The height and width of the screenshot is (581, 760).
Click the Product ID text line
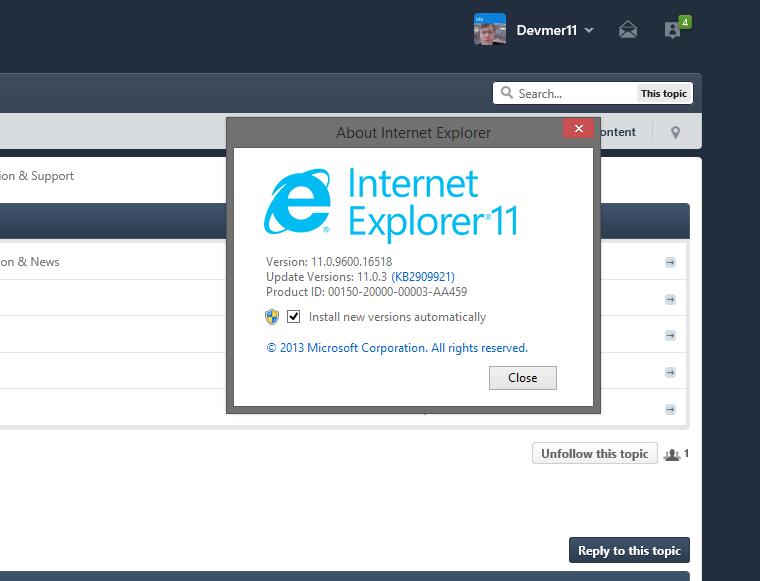[366, 292]
